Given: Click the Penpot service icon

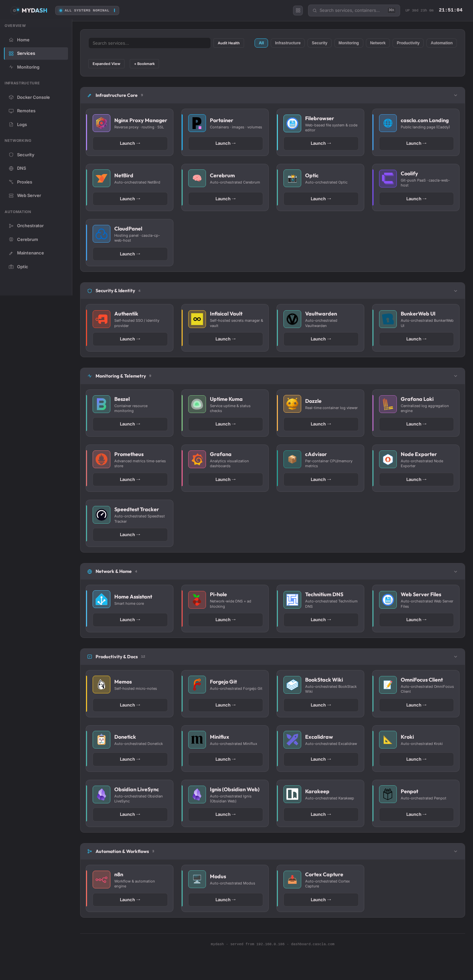Looking at the screenshot, I should click(x=387, y=795).
